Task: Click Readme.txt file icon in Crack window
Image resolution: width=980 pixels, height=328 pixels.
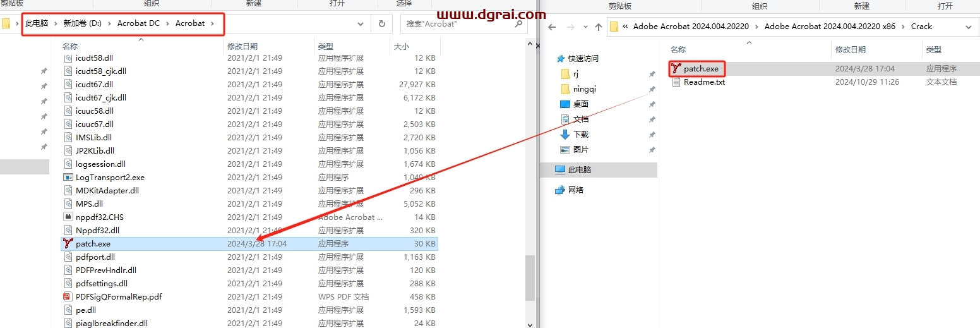Action: coord(676,82)
